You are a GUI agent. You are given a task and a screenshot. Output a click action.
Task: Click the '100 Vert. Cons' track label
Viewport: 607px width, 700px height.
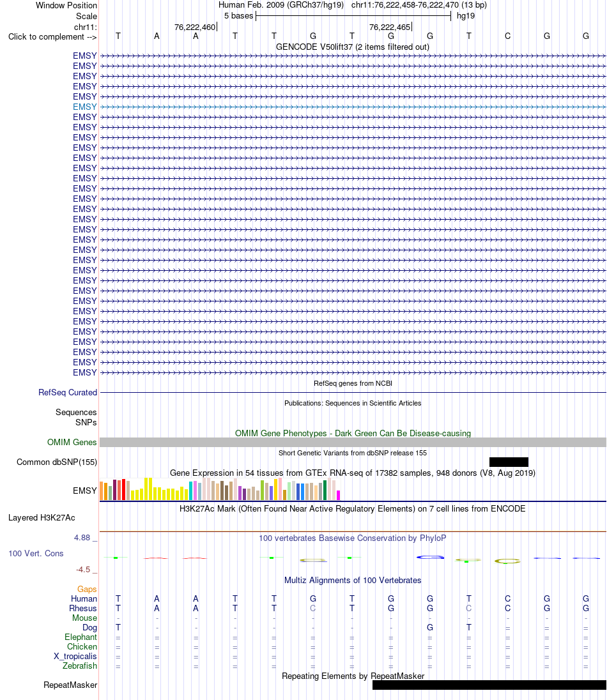click(x=36, y=554)
